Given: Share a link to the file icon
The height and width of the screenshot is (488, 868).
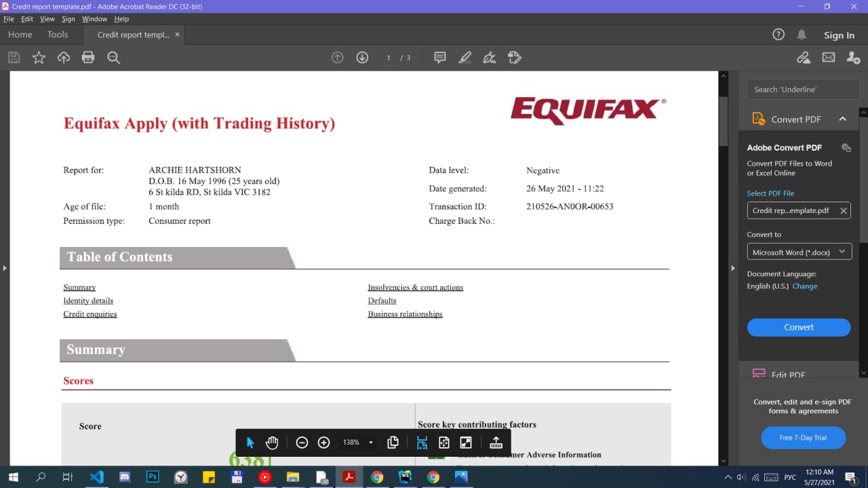Looking at the screenshot, I should 804,58.
